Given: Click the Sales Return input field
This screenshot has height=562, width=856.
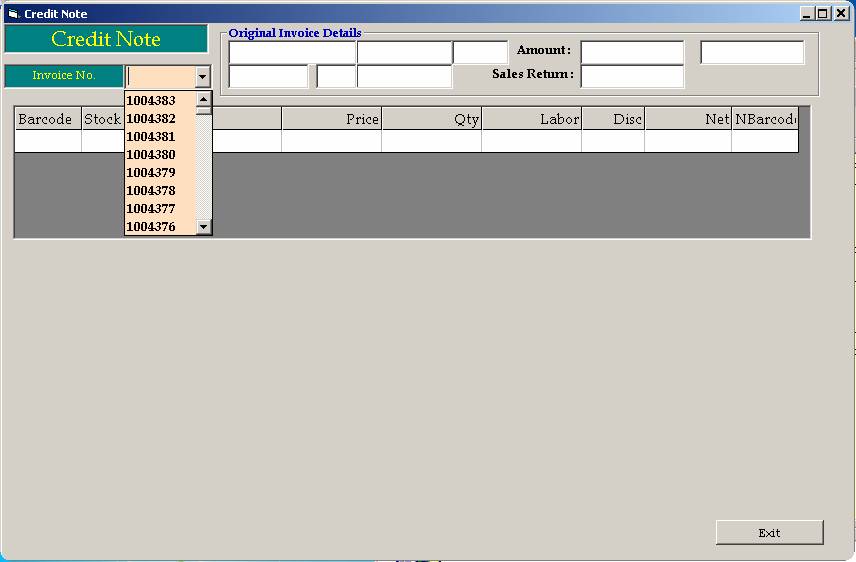Looking at the screenshot, I should (x=632, y=76).
